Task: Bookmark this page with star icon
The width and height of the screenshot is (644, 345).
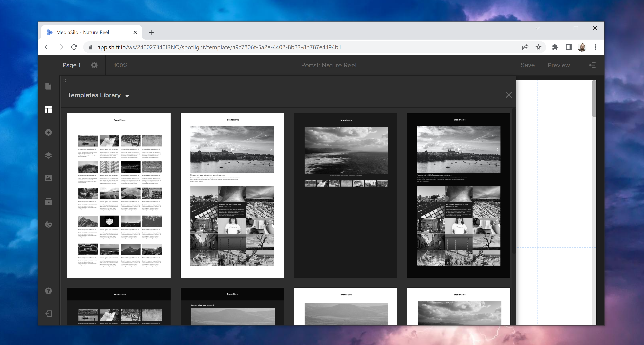Action: click(539, 47)
